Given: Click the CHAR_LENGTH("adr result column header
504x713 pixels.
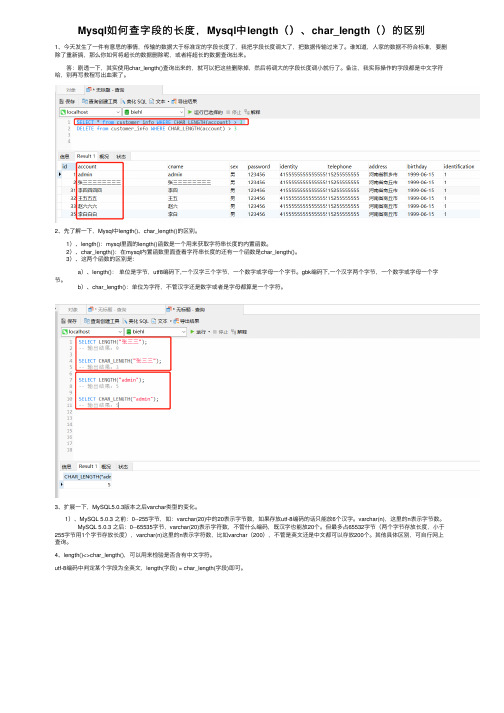Looking at the screenshot, I should 87,477.
